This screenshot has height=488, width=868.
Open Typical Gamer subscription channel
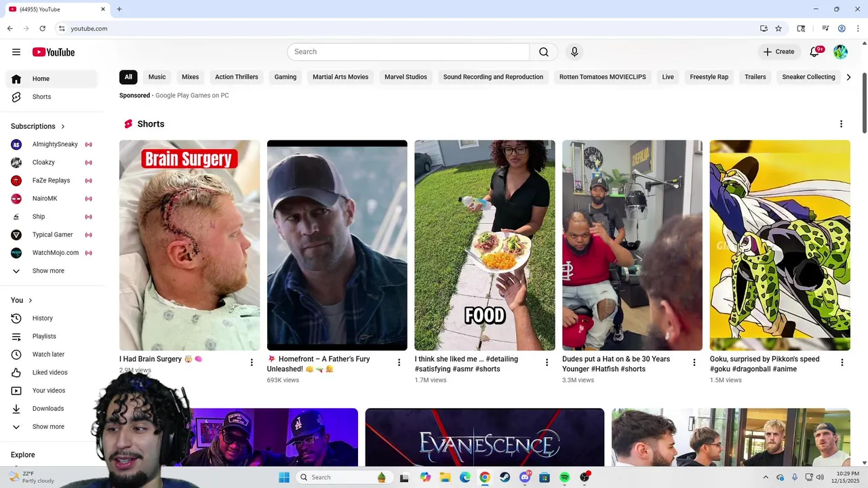click(x=52, y=235)
